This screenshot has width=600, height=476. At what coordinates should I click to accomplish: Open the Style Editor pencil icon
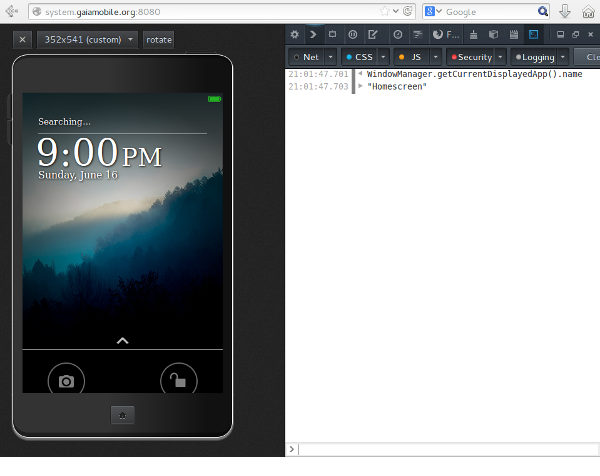(x=373, y=34)
